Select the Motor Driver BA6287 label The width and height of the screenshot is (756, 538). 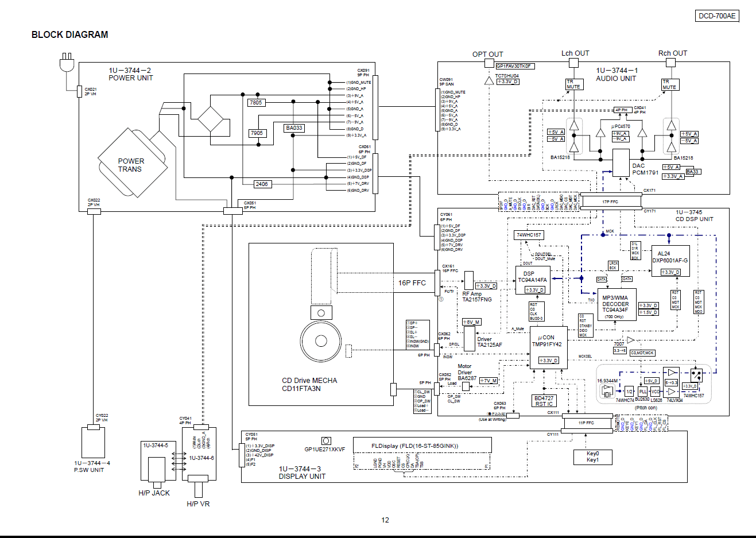(x=467, y=372)
